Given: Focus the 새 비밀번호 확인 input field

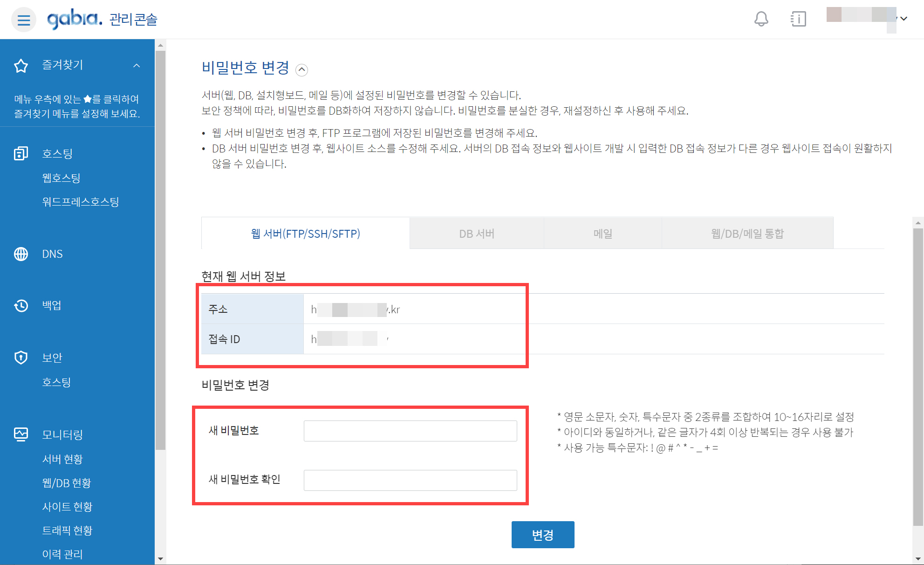Looking at the screenshot, I should point(410,480).
